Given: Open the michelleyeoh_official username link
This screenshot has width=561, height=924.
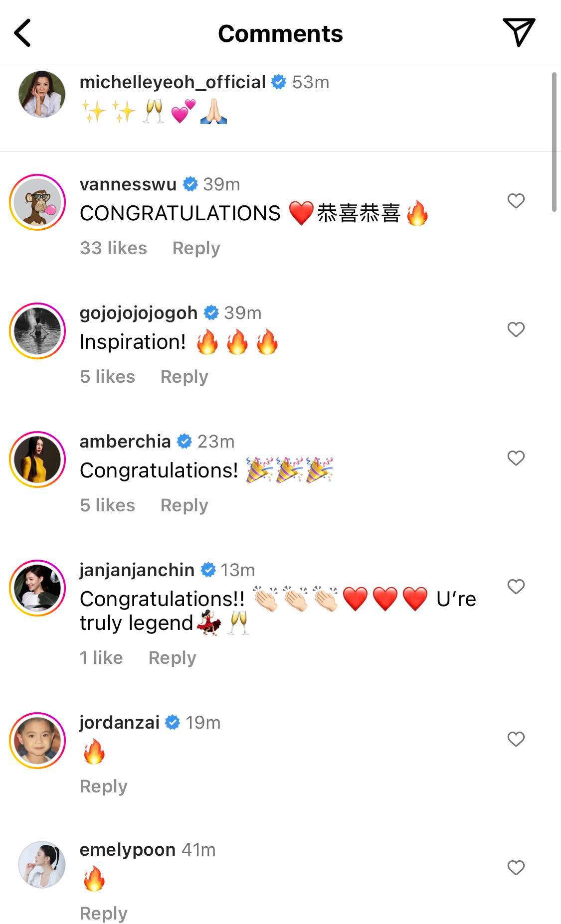Looking at the screenshot, I should [173, 82].
